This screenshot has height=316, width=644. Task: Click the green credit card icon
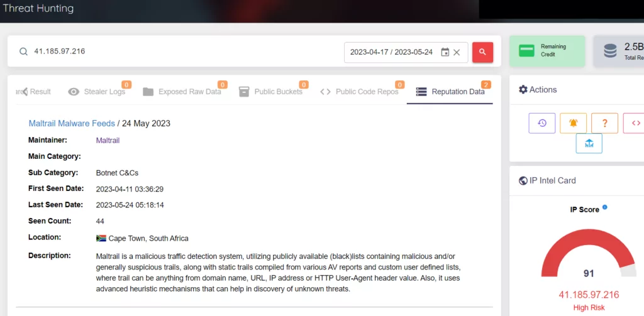[x=526, y=51]
